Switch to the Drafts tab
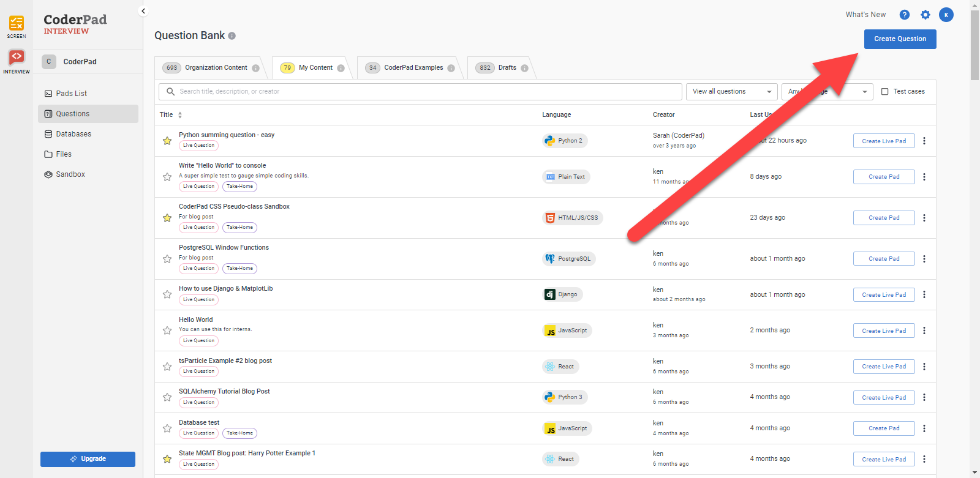The width and height of the screenshot is (980, 478). [x=502, y=68]
